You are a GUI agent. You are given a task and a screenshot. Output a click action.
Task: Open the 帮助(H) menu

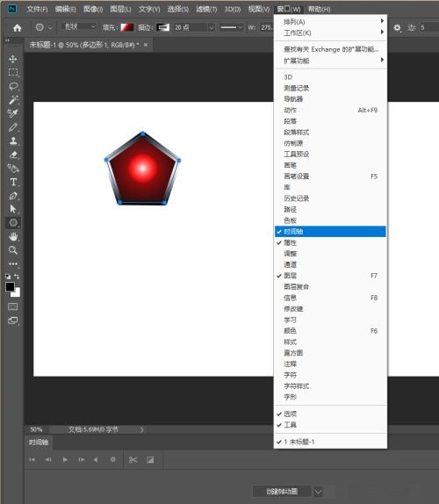tap(319, 10)
